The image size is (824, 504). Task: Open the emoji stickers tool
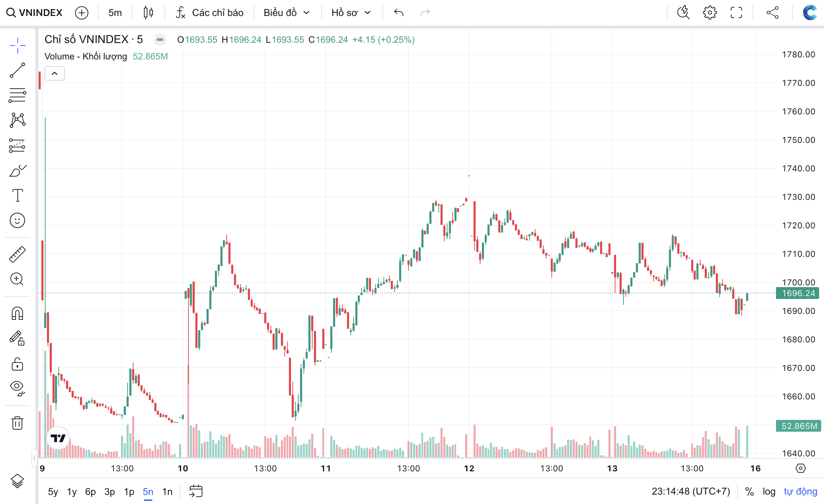coord(17,220)
